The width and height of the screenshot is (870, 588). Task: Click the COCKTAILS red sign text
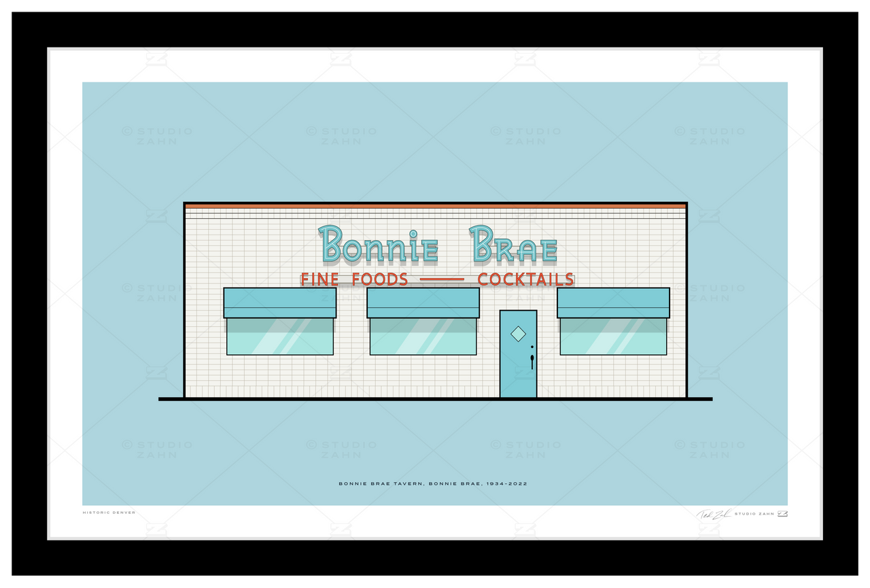click(x=526, y=279)
